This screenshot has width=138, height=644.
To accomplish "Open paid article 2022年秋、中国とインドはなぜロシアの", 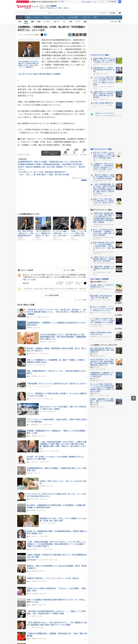I will pos(102,286).
